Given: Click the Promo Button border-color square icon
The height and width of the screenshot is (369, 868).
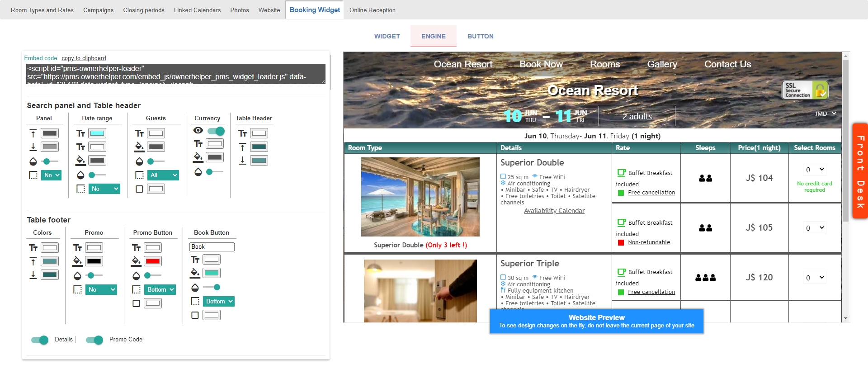Looking at the screenshot, I should tap(136, 303).
